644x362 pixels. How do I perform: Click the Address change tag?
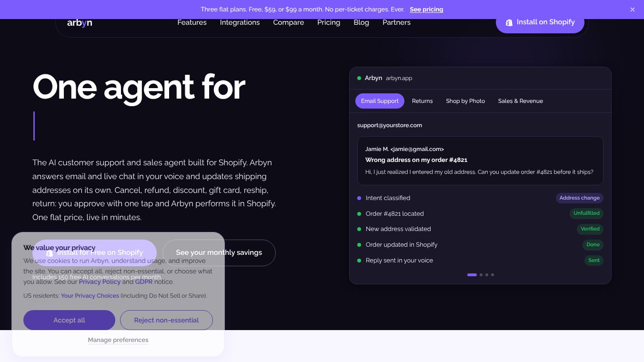[580, 198]
